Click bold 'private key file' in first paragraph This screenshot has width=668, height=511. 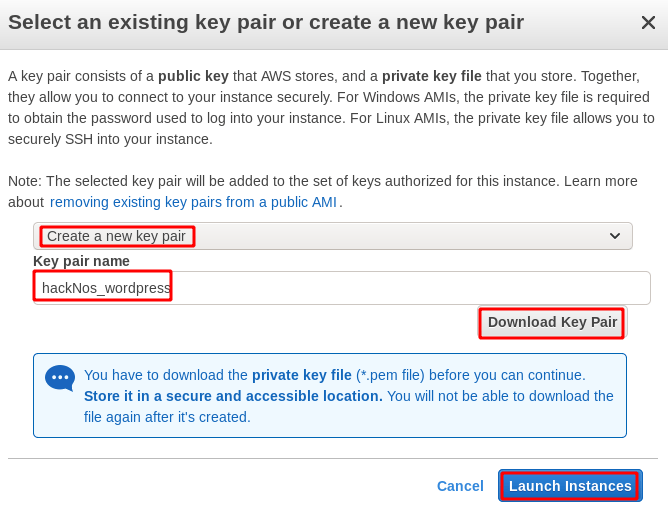pyautogui.click(x=432, y=76)
